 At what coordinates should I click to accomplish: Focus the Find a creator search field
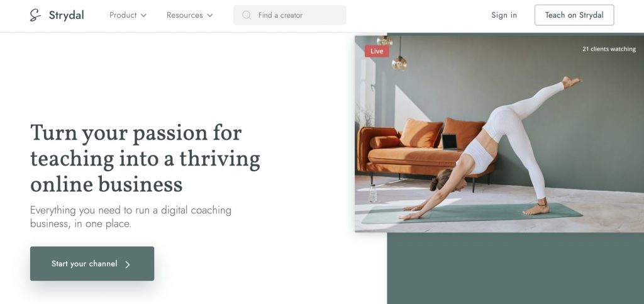[289, 15]
